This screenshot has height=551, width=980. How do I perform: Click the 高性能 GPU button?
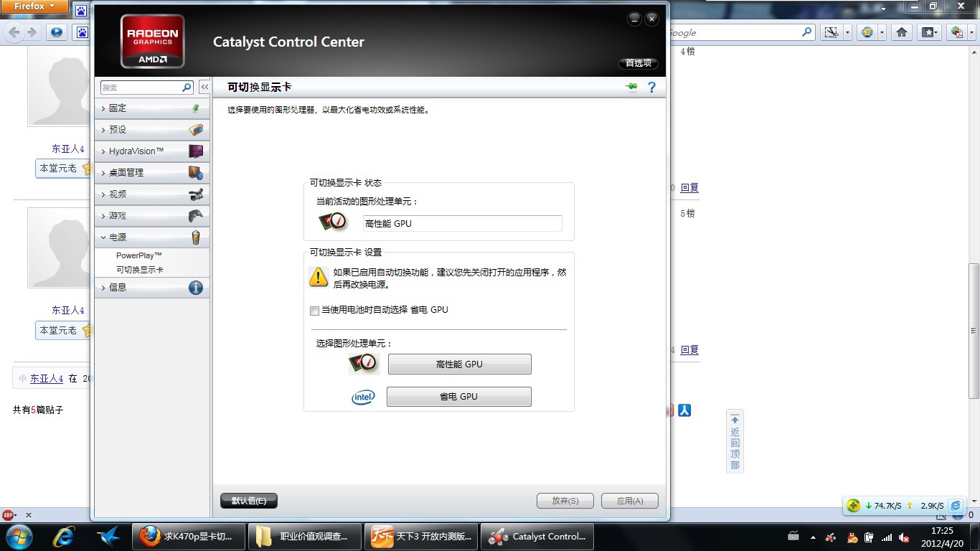pyautogui.click(x=459, y=364)
